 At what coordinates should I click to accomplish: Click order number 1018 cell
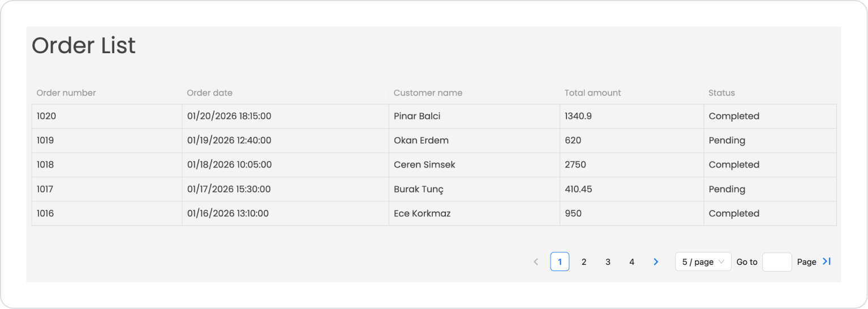click(x=45, y=165)
